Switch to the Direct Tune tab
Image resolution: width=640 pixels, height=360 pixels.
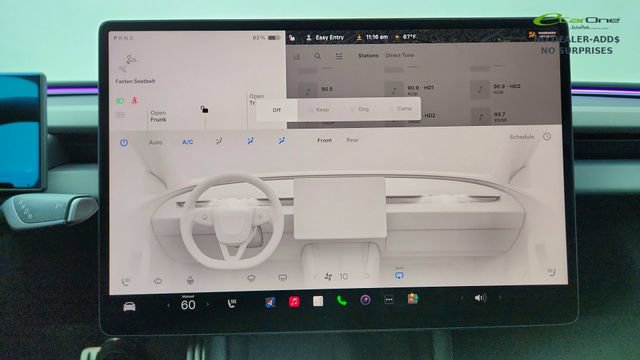click(x=400, y=55)
